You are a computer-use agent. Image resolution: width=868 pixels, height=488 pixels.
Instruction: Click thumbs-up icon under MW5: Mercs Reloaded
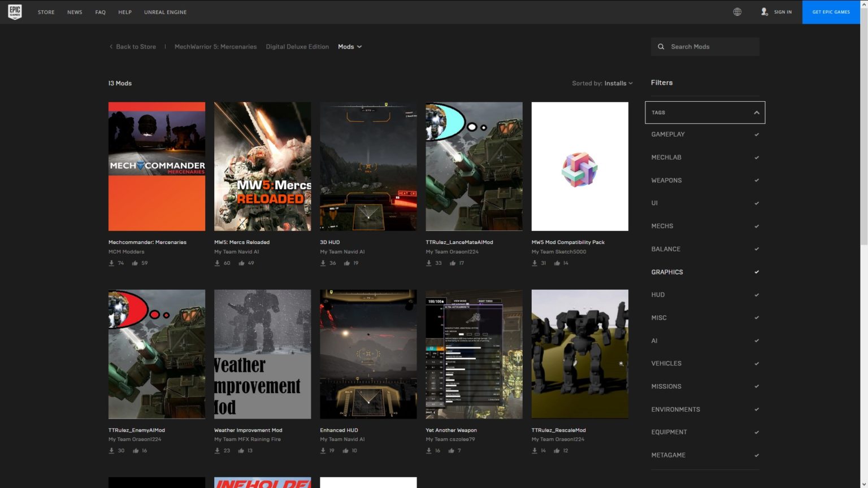pyautogui.click(x=241, y=263)
